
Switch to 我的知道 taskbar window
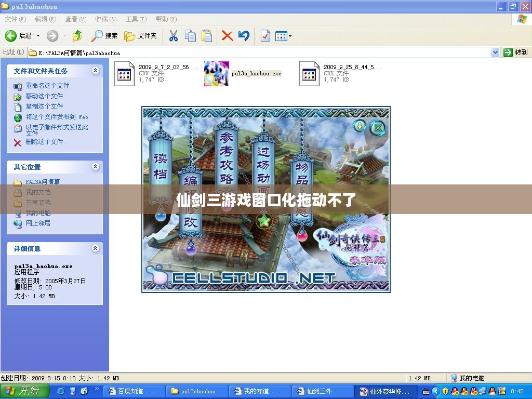(x=260, y=391)
